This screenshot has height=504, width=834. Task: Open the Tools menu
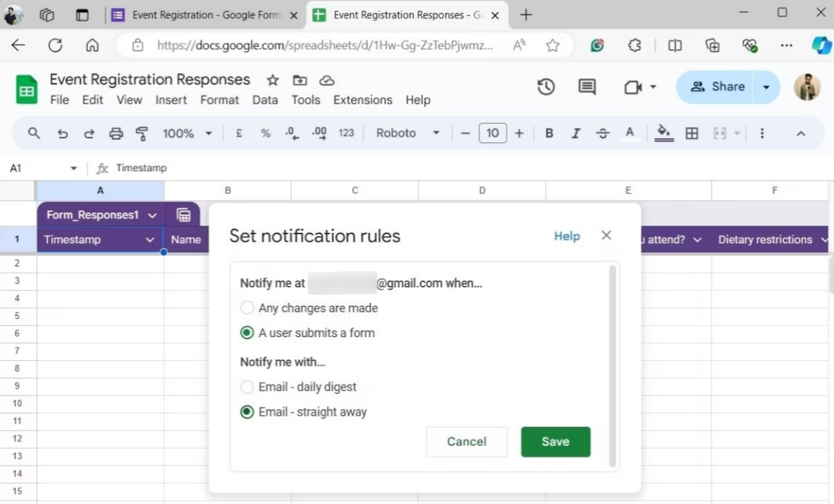(x=306, y=100)
